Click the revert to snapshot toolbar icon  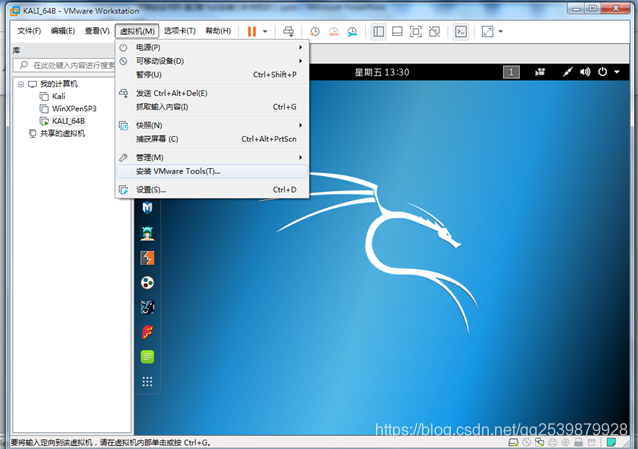[334, 31]
